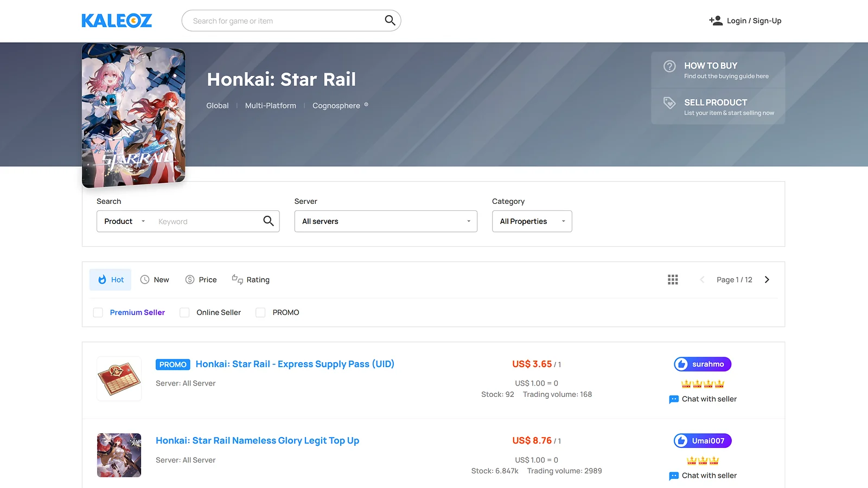This screenshot has height=488, width=868.
Task: Click the previous page arrow
Action: coord(702,280)
